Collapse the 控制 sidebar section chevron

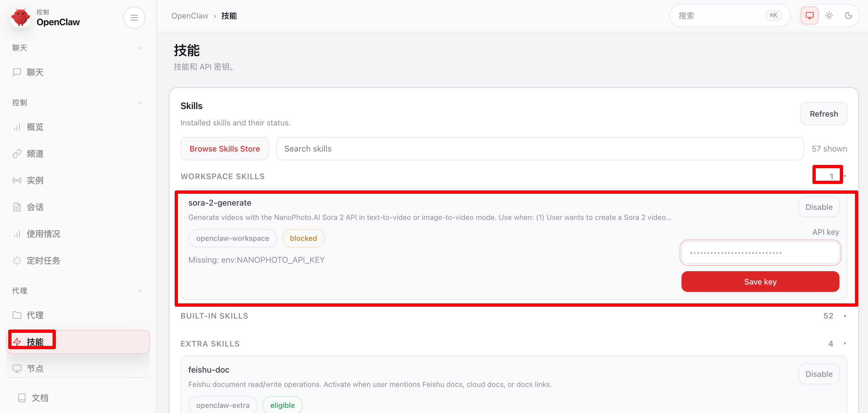140,102
